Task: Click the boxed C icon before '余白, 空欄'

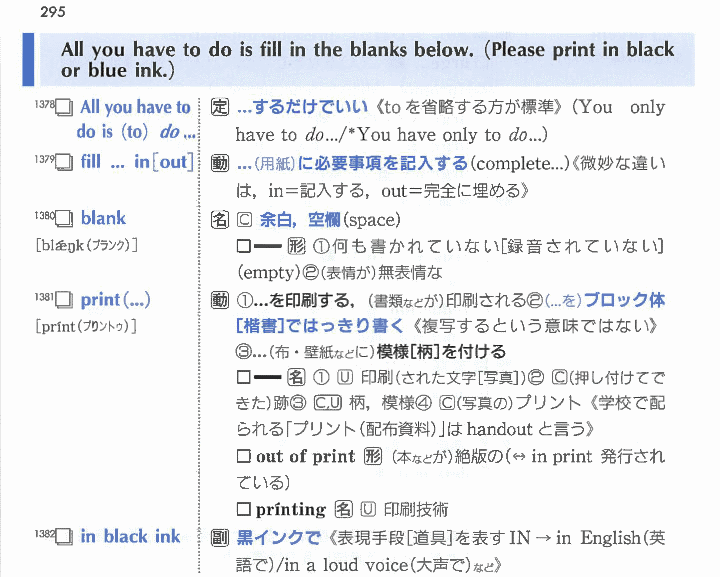Action: click(x=244, y=219)
